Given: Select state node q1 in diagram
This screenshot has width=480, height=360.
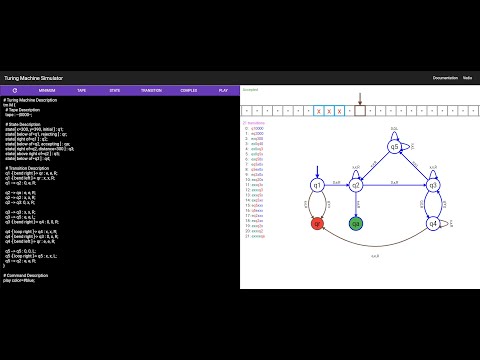Looking at the screenshot, I should (317, 185).
